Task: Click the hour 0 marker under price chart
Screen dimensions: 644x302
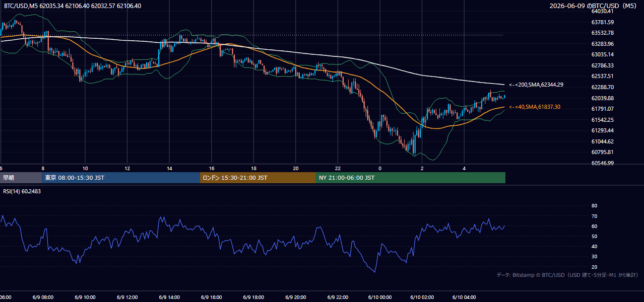Action: 380,168
